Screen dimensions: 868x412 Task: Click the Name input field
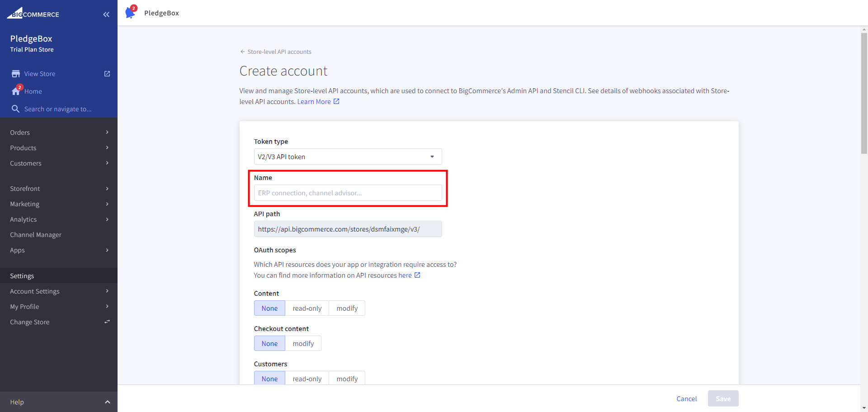point(348,193)
